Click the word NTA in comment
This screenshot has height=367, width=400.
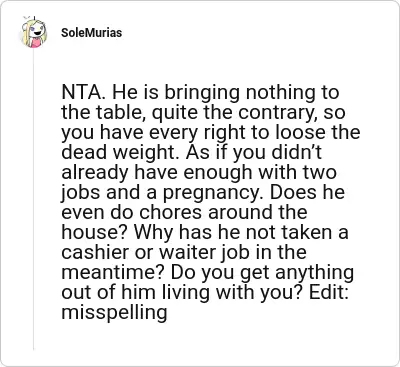click(x=83, y=93)
